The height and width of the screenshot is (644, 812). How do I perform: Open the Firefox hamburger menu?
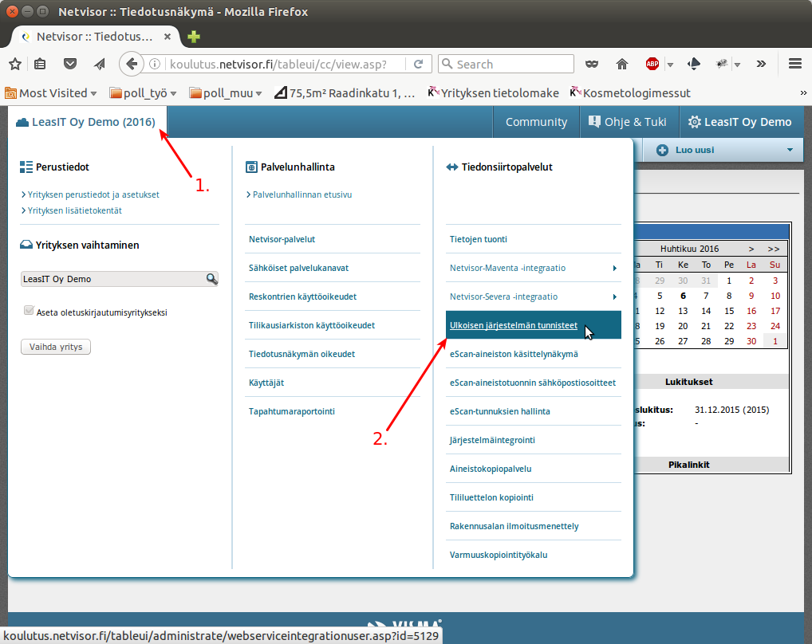tap(794, 64)
